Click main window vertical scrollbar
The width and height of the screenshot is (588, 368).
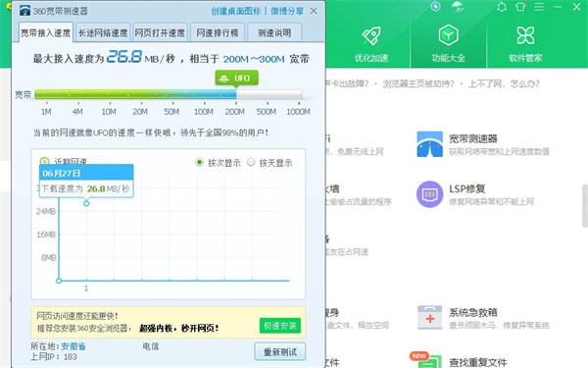click(x=585, y=206)
